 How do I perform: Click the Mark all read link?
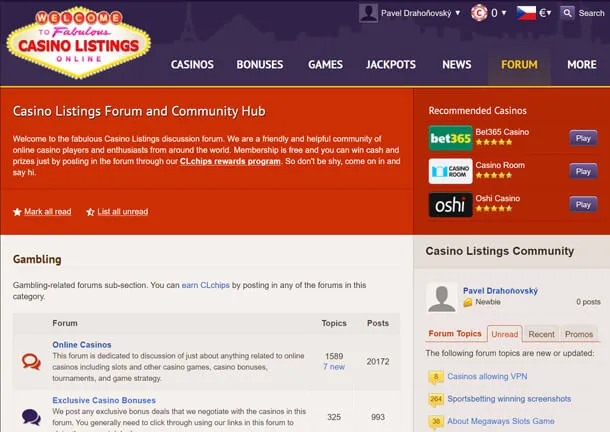coord(47,212)
